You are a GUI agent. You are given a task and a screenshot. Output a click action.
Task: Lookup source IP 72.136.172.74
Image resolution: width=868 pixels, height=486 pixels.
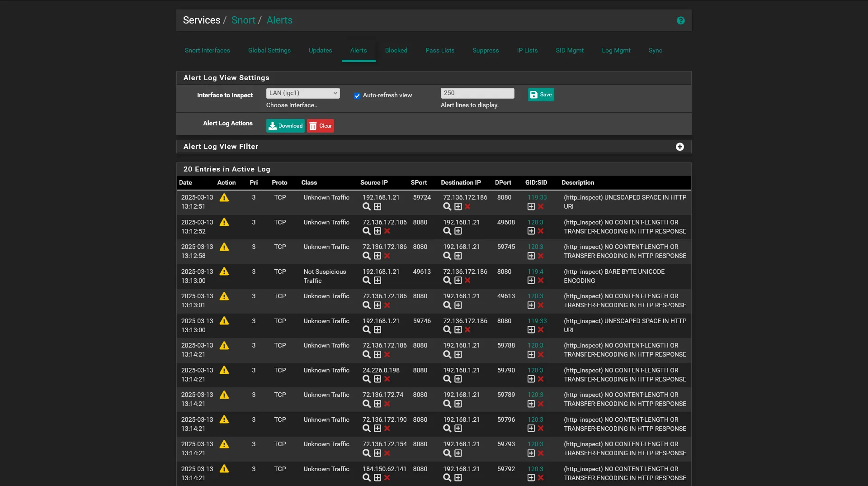click(x=367, y=404)
